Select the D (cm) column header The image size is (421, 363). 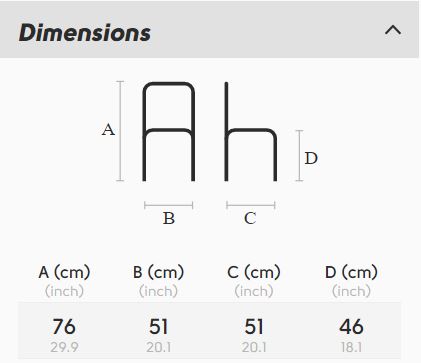click(x=351, y=272)
